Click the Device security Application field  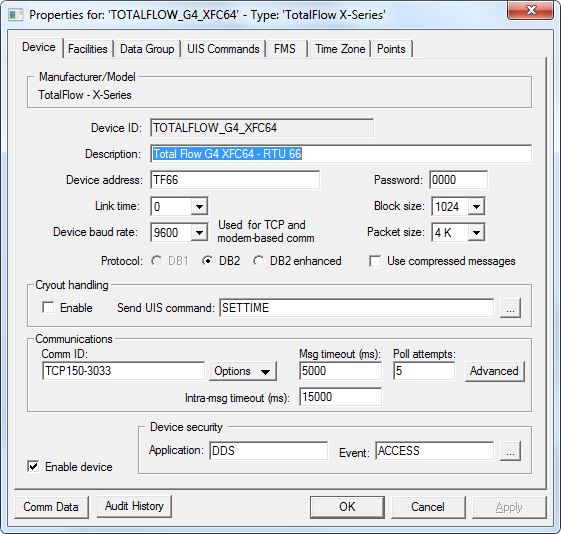click(x=268, y=451)
